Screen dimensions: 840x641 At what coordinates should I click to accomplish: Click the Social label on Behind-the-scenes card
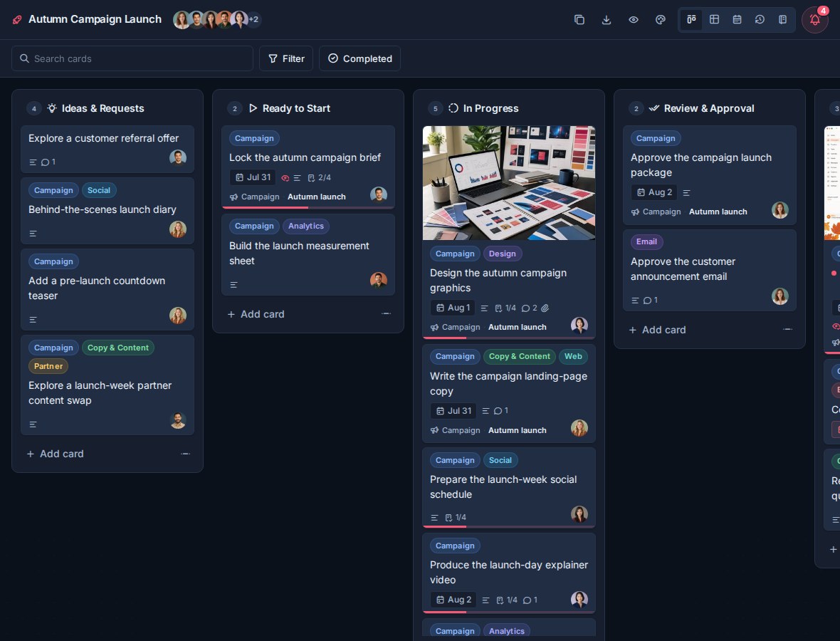click(98, 190)
